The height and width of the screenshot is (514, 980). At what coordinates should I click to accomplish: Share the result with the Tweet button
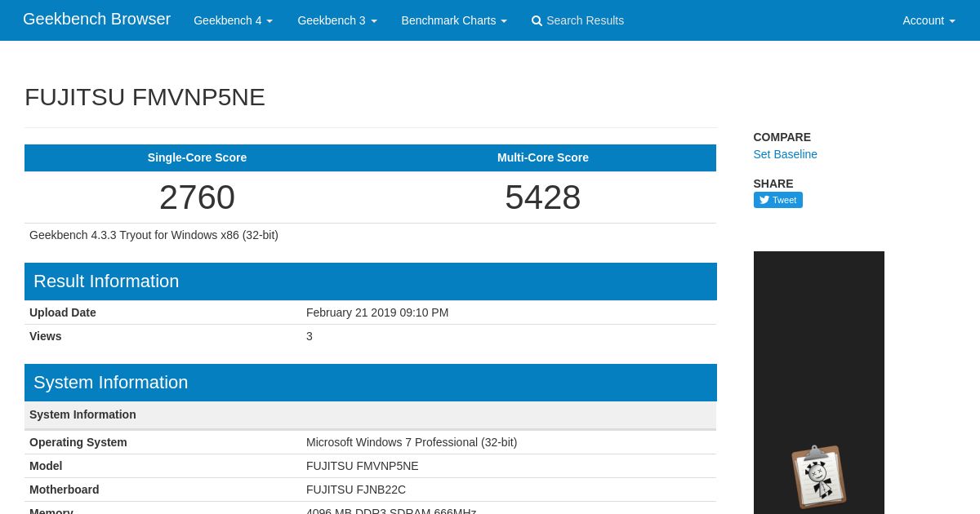[x=777, y=200]
